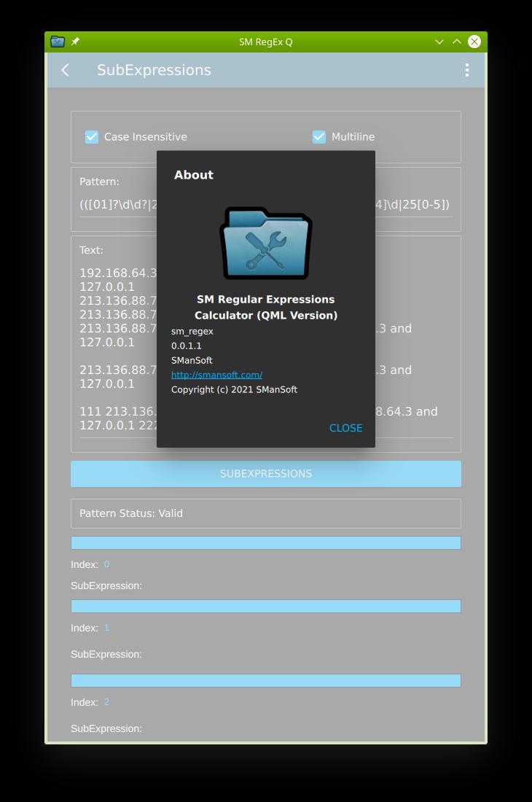Toggle the Multiline checkbox
The width and height of the screenshot is (532, 802).
[319, 136]
